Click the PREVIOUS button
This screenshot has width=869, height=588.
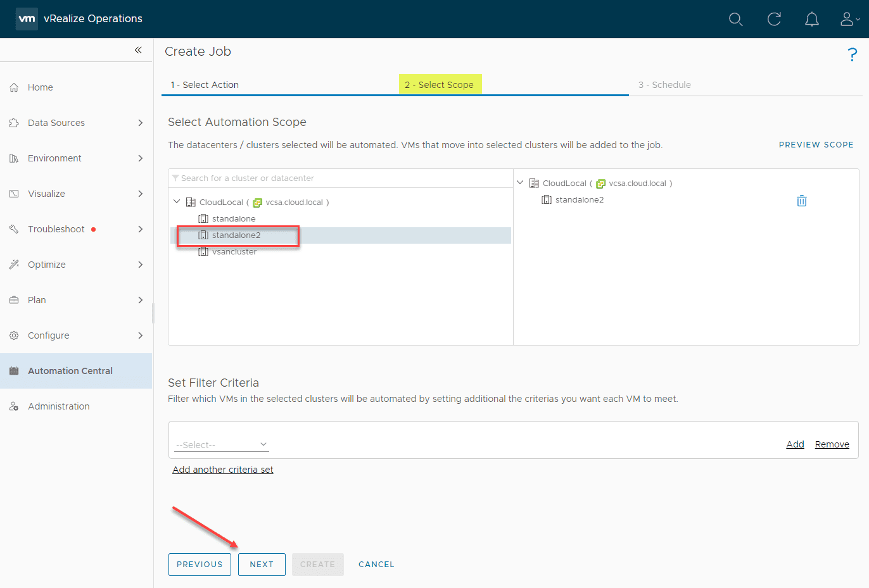coord(200,565)
